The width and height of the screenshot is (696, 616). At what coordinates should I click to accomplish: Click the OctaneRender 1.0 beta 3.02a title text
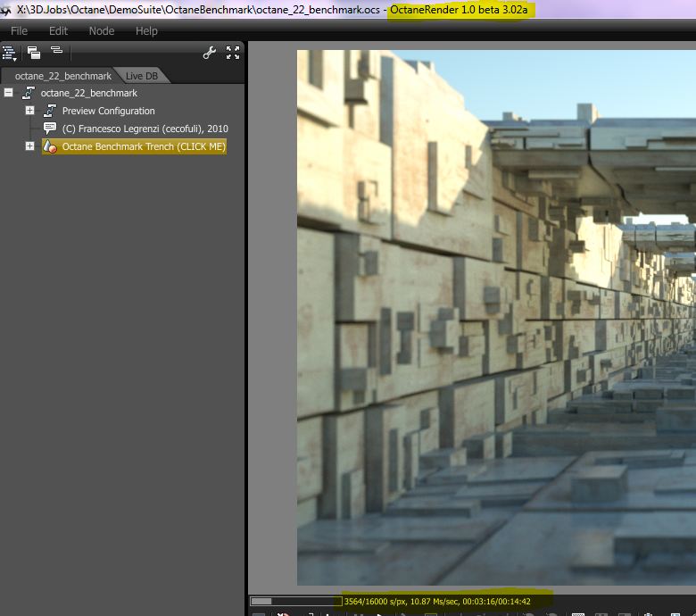click(x=459, y=9)
